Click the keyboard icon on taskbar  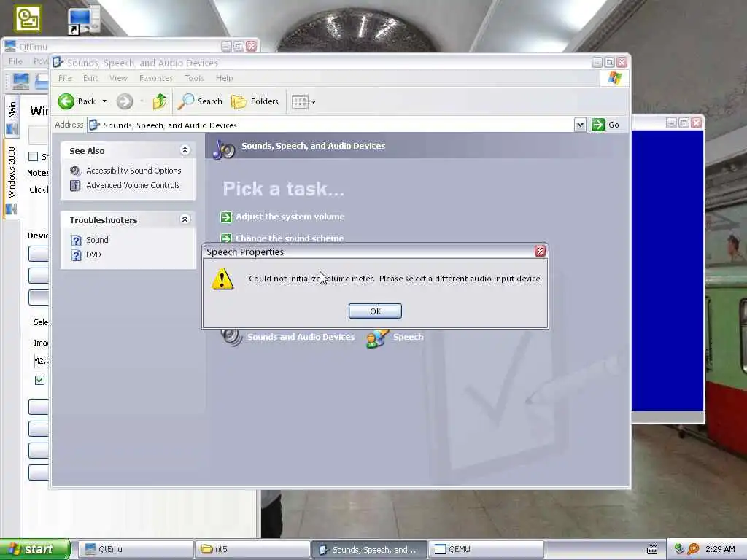click(x=651, y=550)
